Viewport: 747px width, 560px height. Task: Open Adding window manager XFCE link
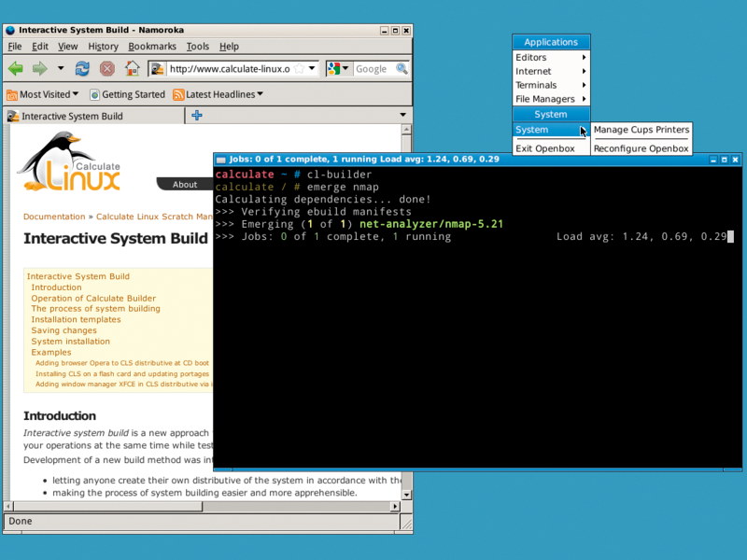pyautogui.click(x=124, y=385)
